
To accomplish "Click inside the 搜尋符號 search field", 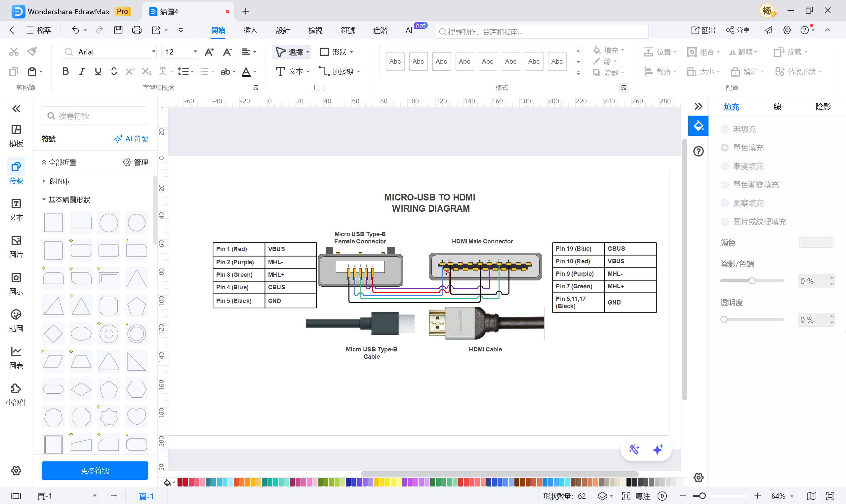I will (95, 116).
